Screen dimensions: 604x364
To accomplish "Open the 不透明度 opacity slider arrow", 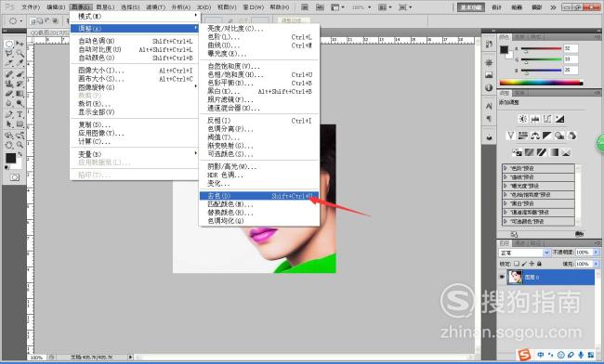I will pyautogui.click(x=597, y=253).
